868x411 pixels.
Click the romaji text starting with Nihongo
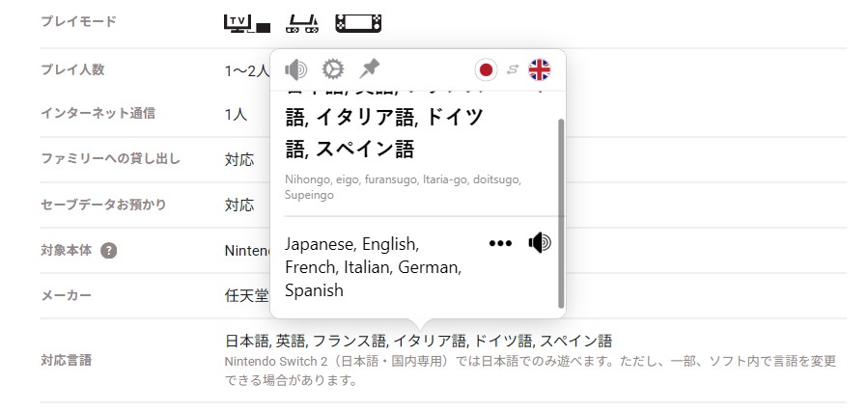coord(403,187)
